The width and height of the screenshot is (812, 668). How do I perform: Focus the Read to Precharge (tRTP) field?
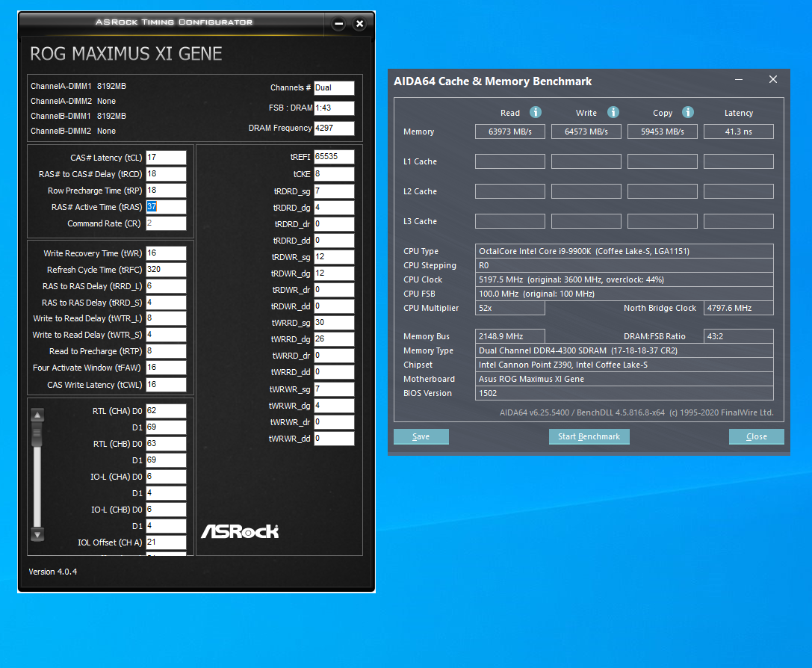(166, 351)
